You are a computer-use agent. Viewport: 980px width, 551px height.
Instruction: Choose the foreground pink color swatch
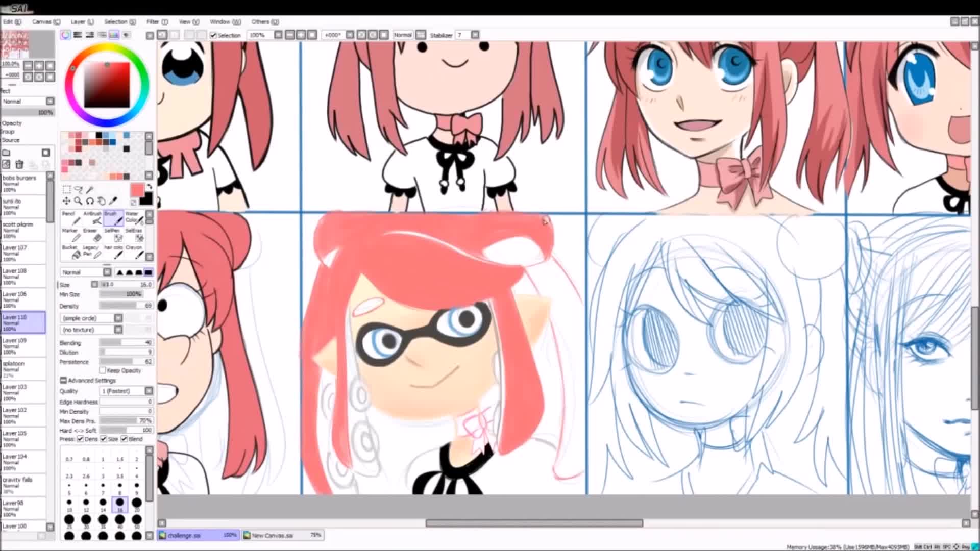(137, 190)
